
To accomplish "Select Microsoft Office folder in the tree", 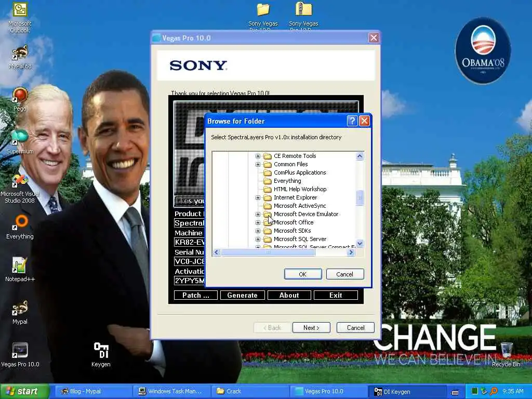I will coord(294,222).
